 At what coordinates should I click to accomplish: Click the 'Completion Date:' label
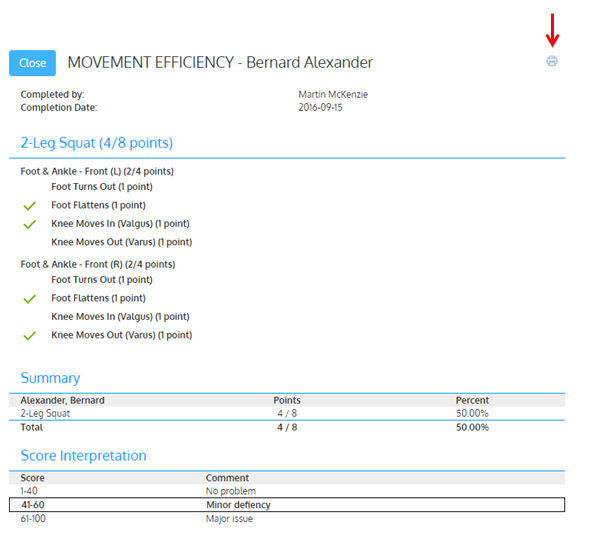pos(59,107)
